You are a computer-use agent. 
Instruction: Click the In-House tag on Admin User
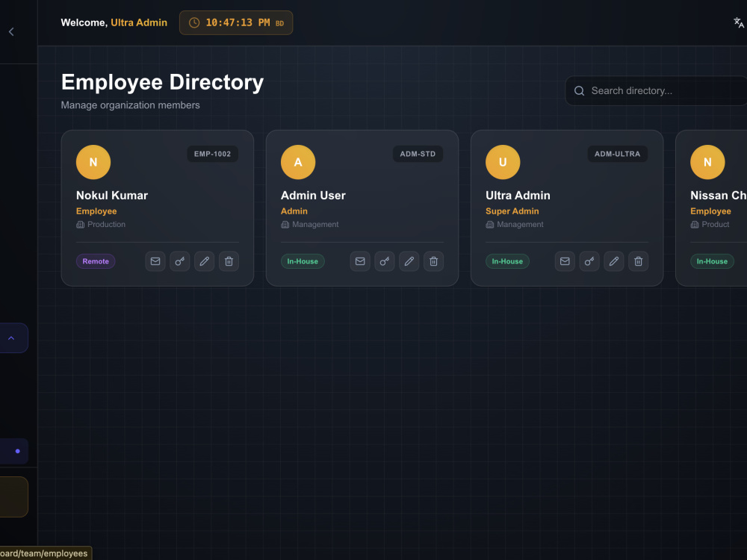point(303,261)
